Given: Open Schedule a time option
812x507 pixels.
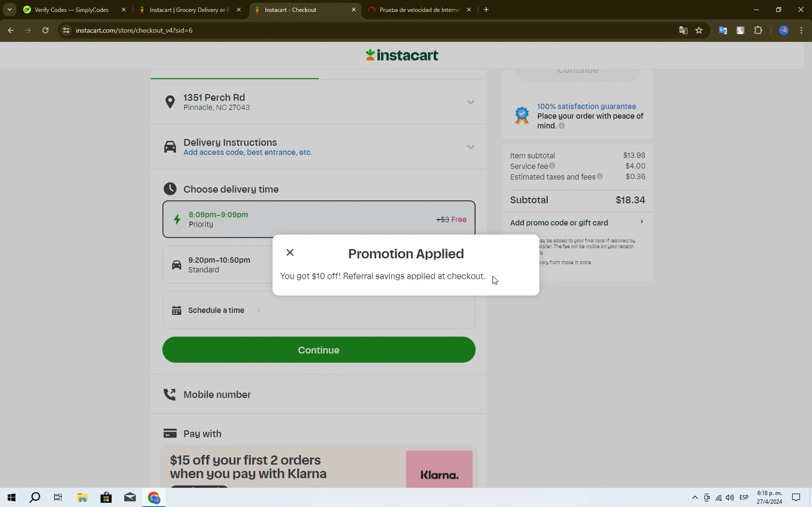Looking at the screenshot, I should click(319, 311).
